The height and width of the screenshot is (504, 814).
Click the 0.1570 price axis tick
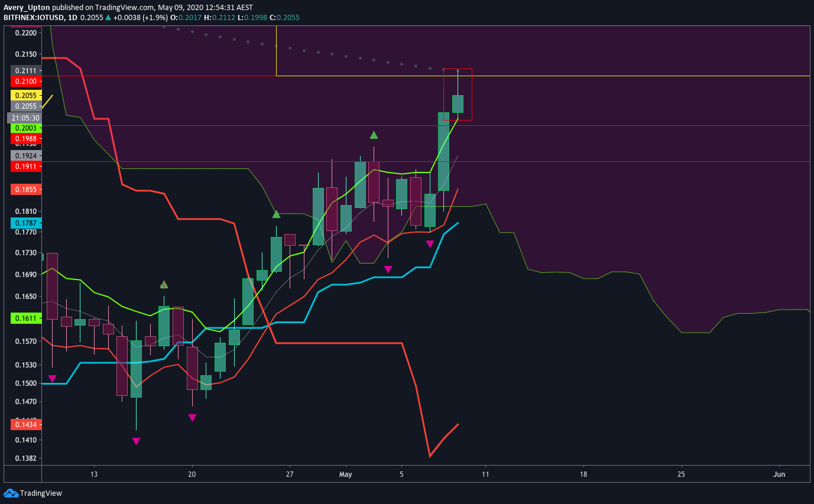[26, 342]
